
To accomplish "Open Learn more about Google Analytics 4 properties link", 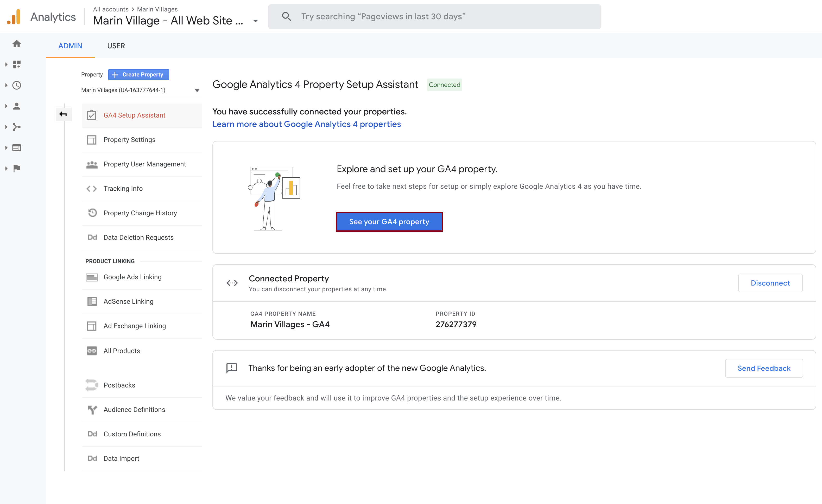I will point(307,124).
